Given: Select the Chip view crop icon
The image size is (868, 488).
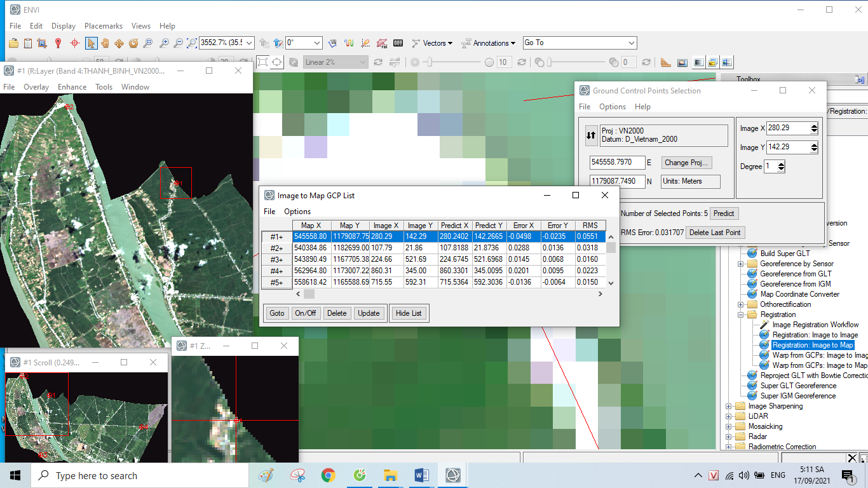Looking at the screenshot, I should point(42,43).
